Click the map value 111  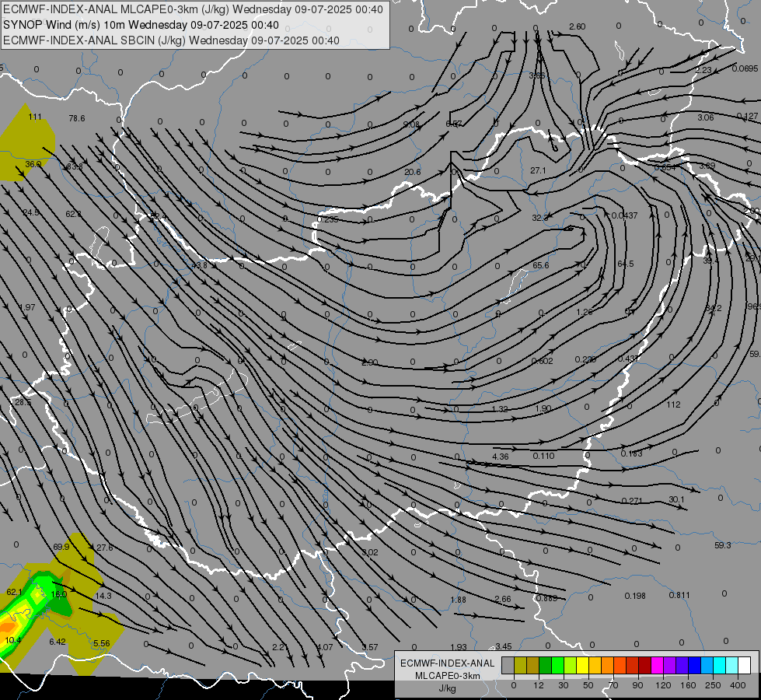point(35,117)
